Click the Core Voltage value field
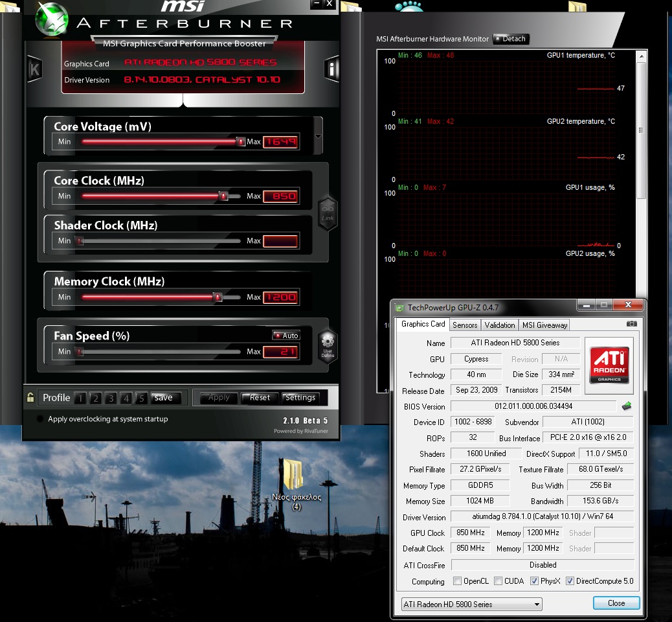 [280, 141]
